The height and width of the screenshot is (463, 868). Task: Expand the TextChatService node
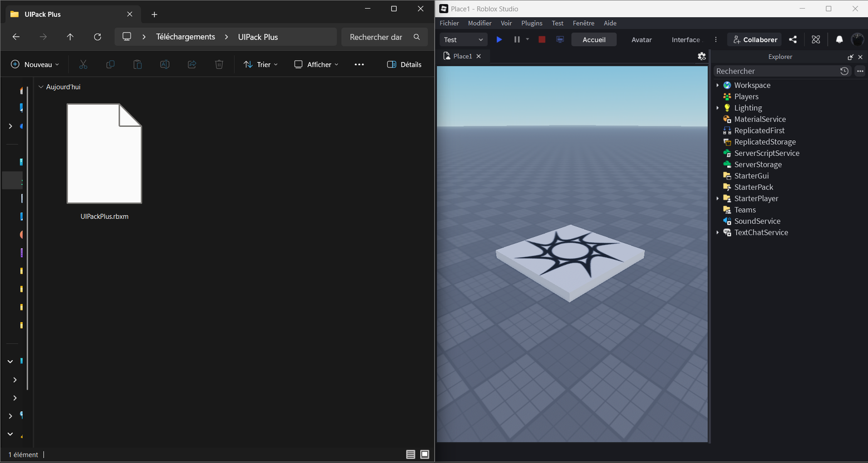click(x=717, y=233)
